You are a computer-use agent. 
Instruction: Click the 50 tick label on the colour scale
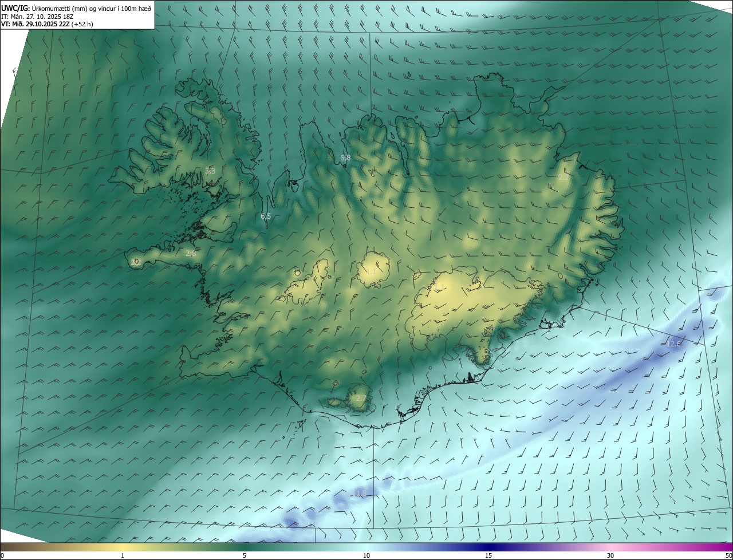[x=728, y=555]
